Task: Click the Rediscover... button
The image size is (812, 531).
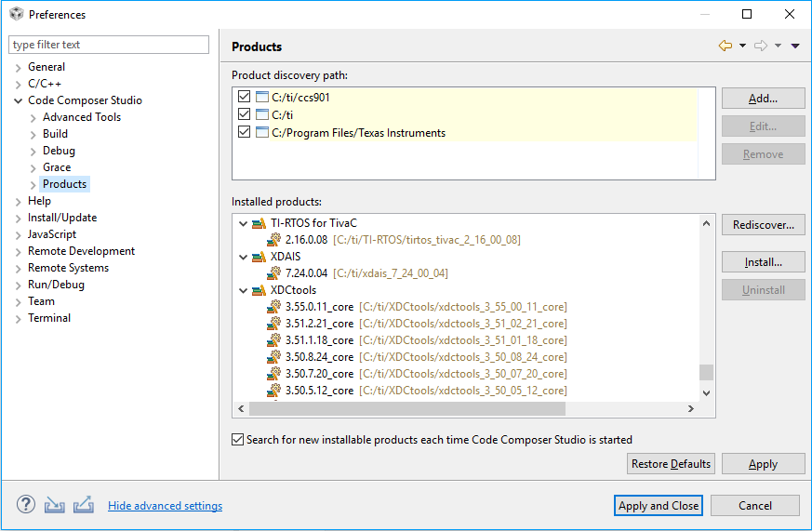Action: tap(764, 225)
